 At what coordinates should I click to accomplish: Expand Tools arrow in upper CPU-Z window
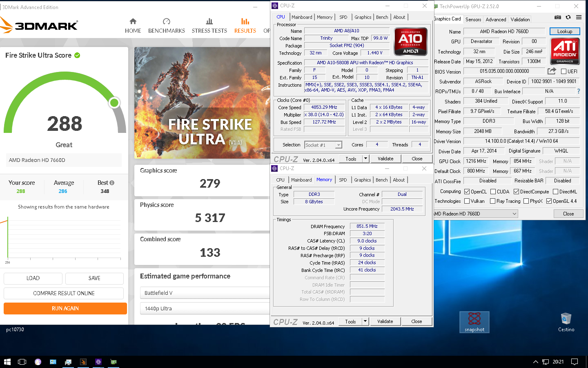365,159
